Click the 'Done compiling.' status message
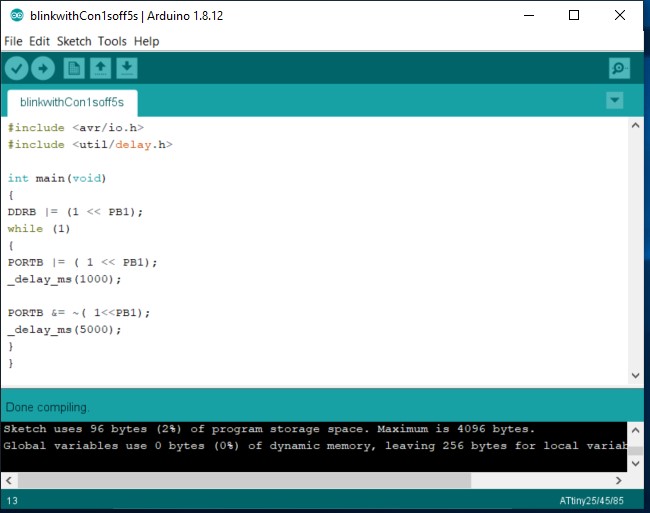 click(x=47, y=407)
